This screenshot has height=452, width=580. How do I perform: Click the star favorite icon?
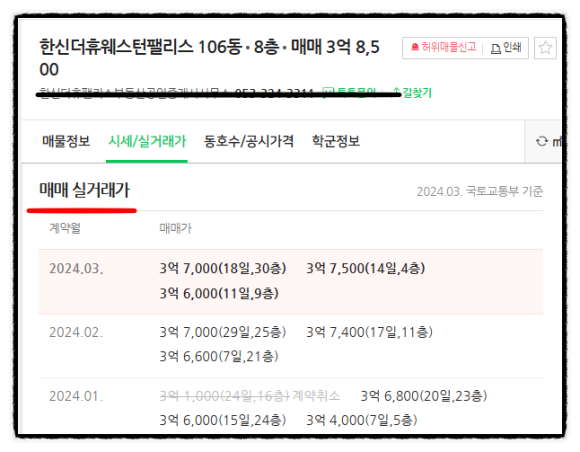pos(545,48)
